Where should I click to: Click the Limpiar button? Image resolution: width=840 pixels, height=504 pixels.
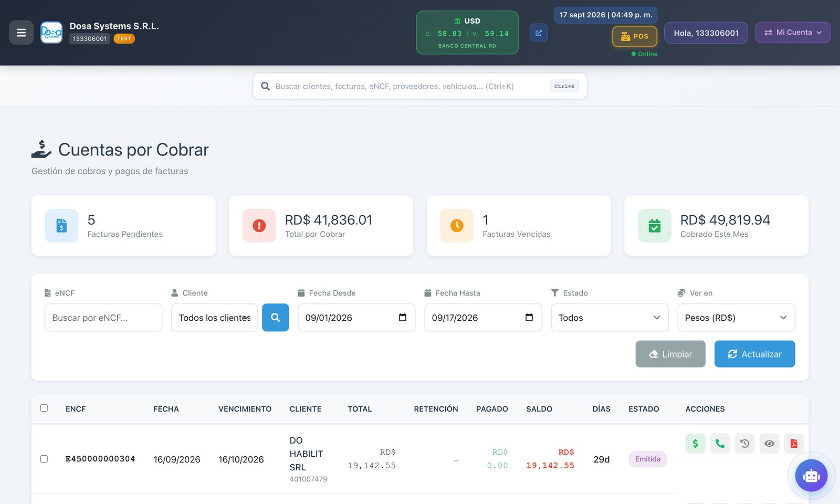tap(670, 354)
